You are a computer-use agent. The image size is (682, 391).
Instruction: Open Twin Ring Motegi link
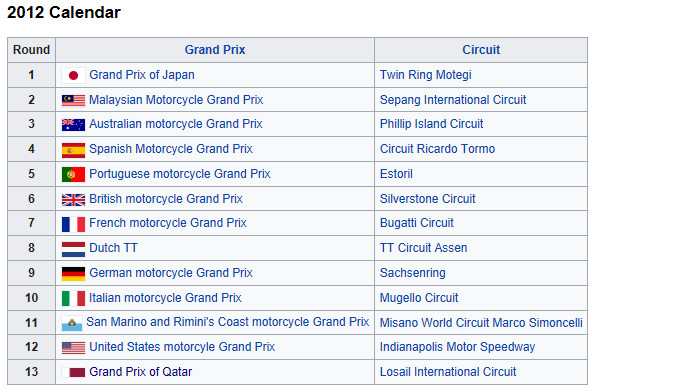coord(425,75)
